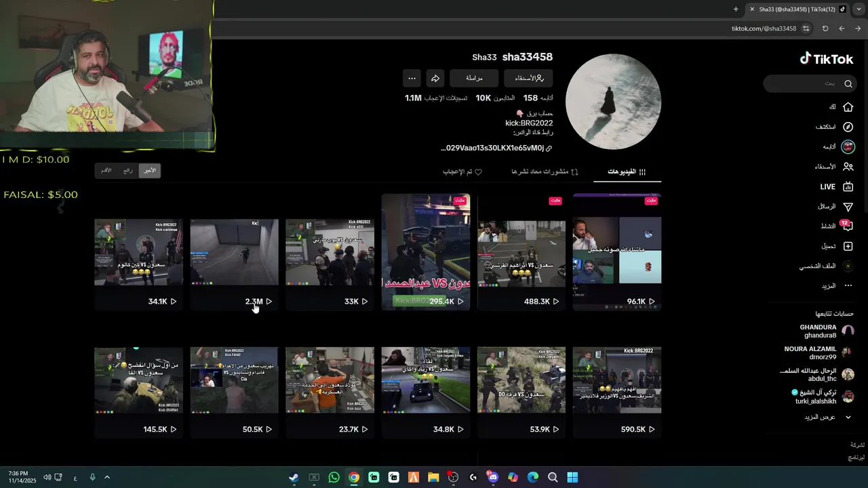Image resolution: width=868 pixels, height=488 pixels.
Task: Show hidden system tray icons chevron
Action: [107, 477]
